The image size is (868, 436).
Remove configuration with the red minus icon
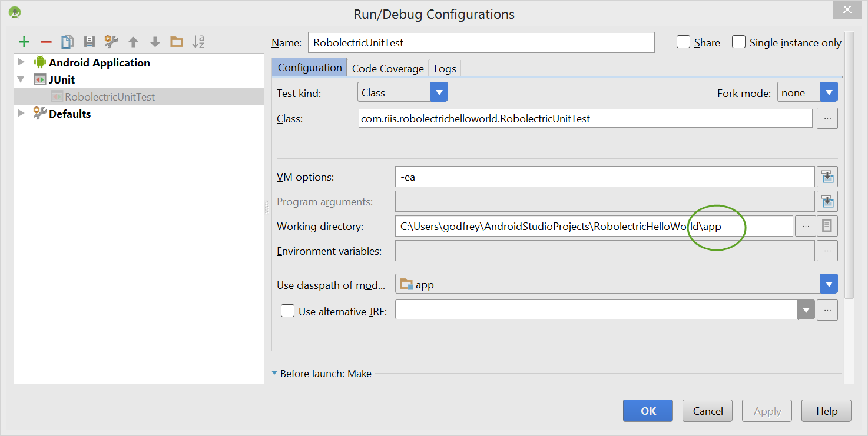[x=46, y=42]
